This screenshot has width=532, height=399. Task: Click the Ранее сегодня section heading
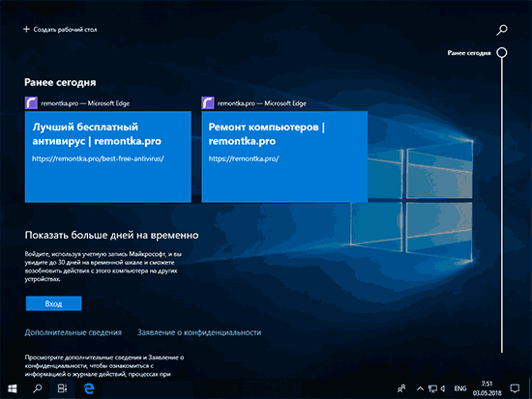tap(60, 82)
